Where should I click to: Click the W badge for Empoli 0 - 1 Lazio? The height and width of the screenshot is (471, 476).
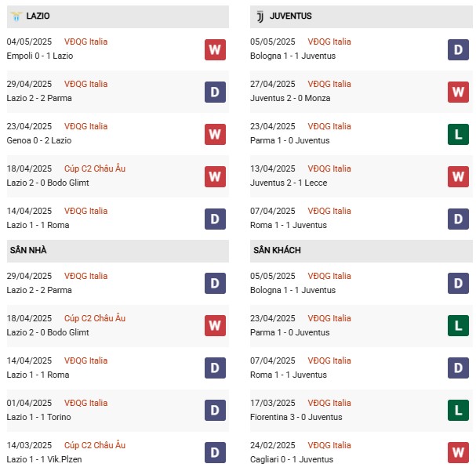(x=215, y=49)
